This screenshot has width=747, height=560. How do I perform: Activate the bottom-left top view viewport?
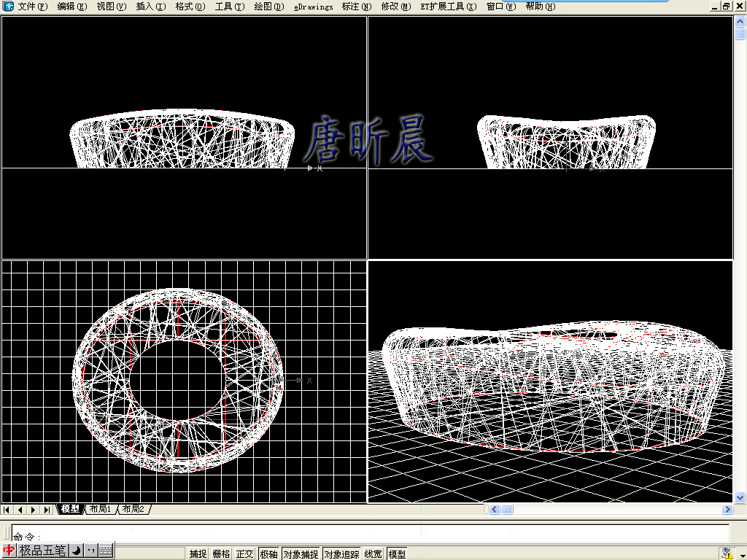[x=184, y=381]
